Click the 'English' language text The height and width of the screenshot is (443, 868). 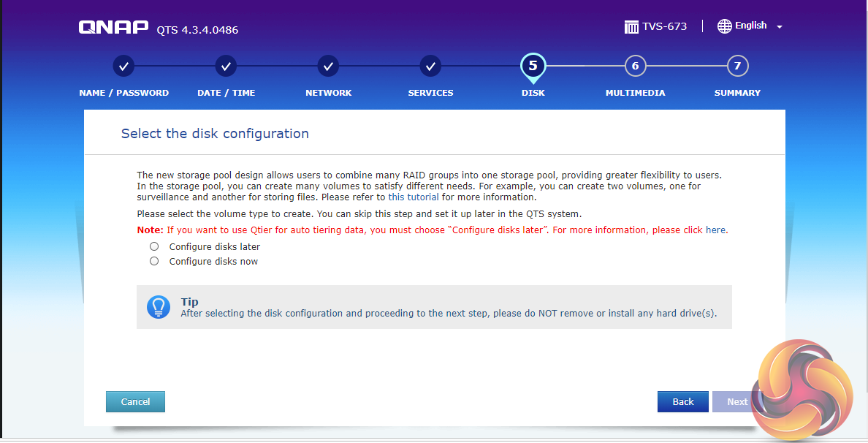[750, 26]
